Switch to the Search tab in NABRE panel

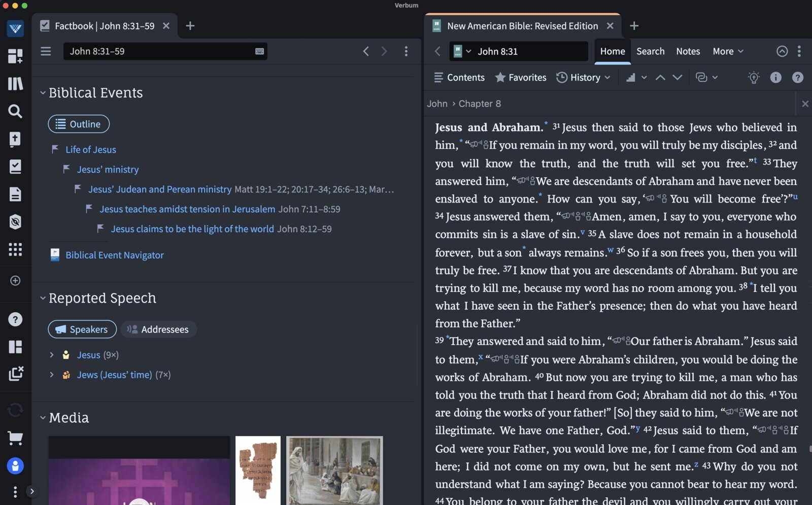click(x=651, y=51)
